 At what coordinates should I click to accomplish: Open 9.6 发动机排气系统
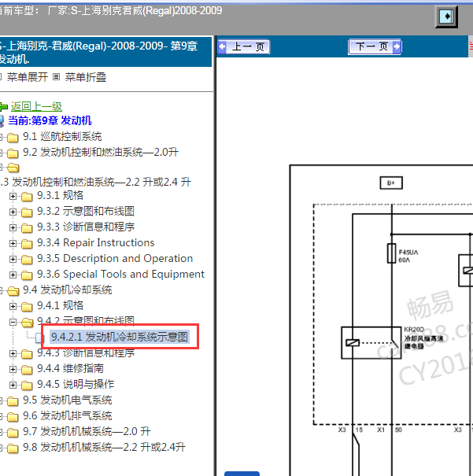point(68,416)
